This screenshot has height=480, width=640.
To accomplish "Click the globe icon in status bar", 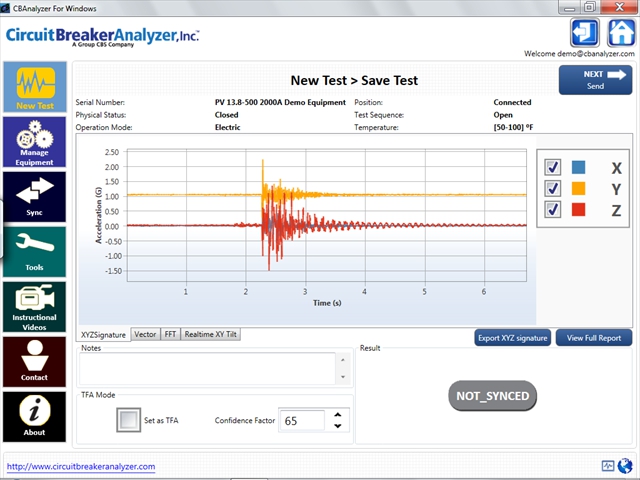I will click(624, 466).
